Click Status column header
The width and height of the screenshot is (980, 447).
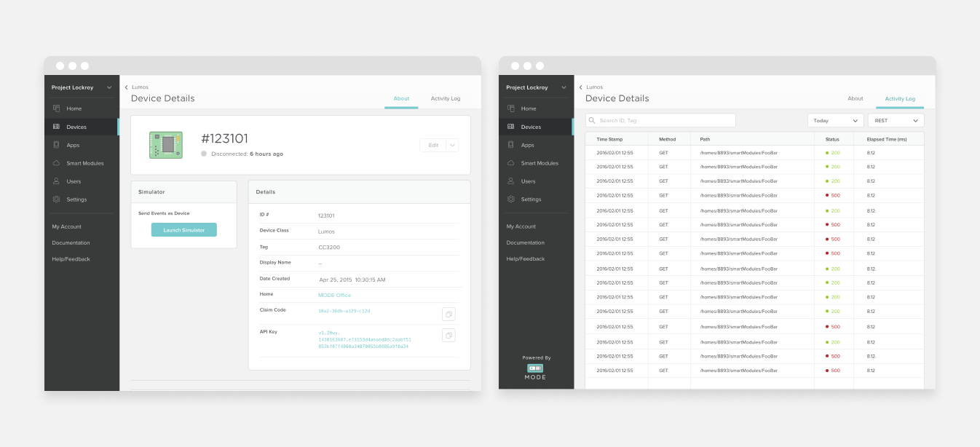pos(832,138)
